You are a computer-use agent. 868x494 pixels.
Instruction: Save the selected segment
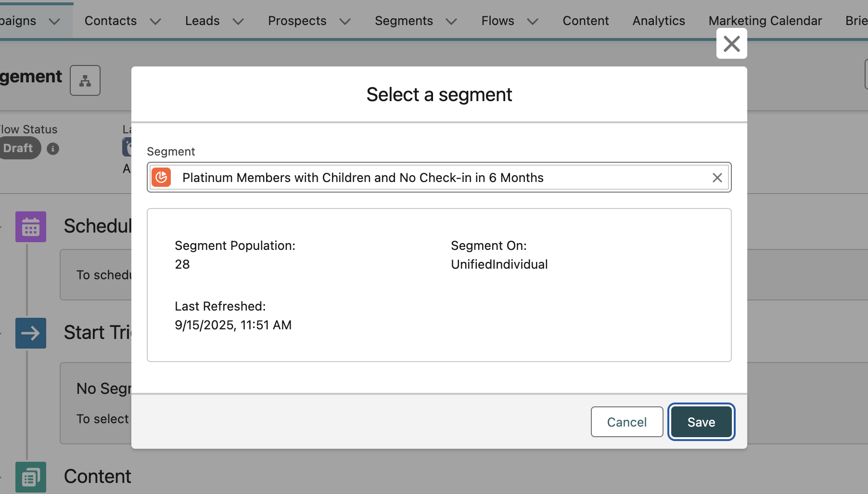tap(701, 422)
